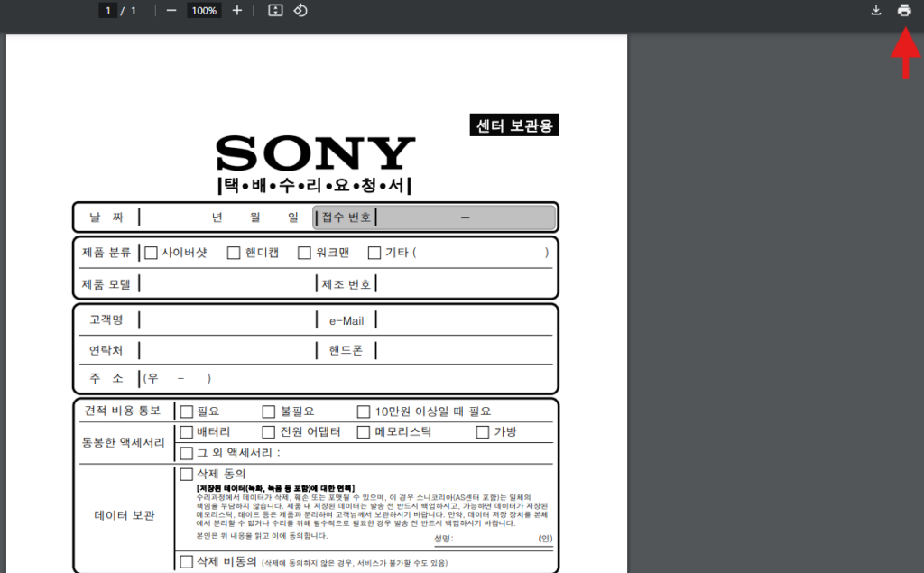Screen dimensions: 924x573
Task: Check the 불필요 estimate notification checkbox
Action: coord(269,411)
